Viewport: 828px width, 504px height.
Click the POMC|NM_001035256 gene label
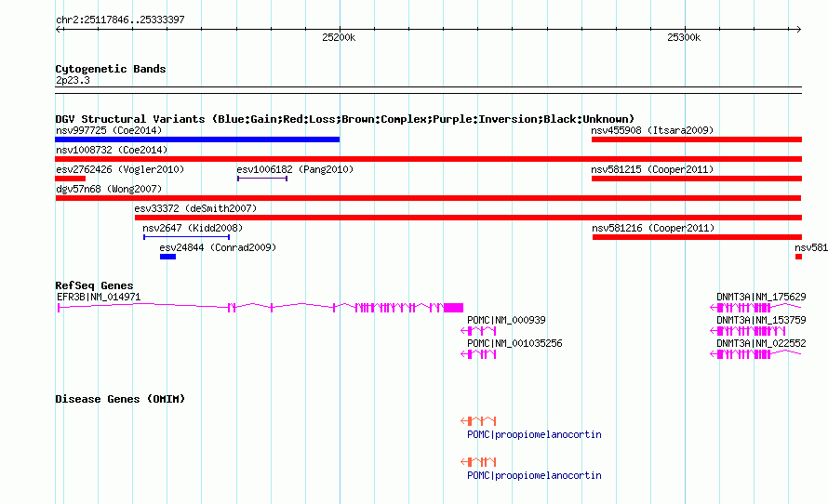click(x=514, y=343)
